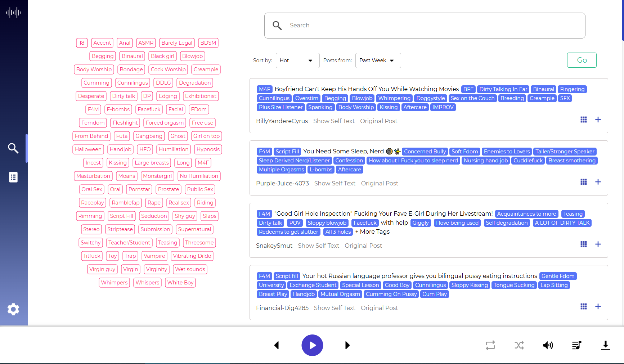The image size is (624, 364).
Task: Open the BillyYandereCyrus username
Action: click(x=282, y=121)
